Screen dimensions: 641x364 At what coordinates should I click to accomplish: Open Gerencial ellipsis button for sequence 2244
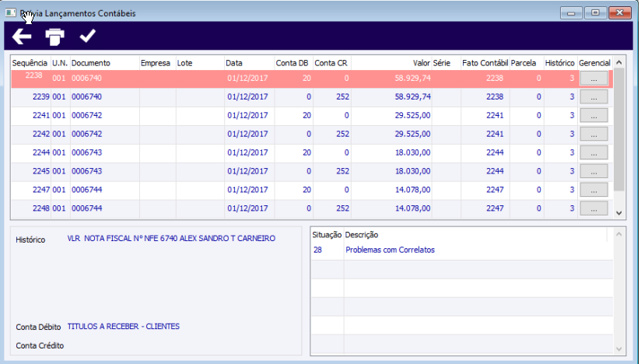coord(594,152)
